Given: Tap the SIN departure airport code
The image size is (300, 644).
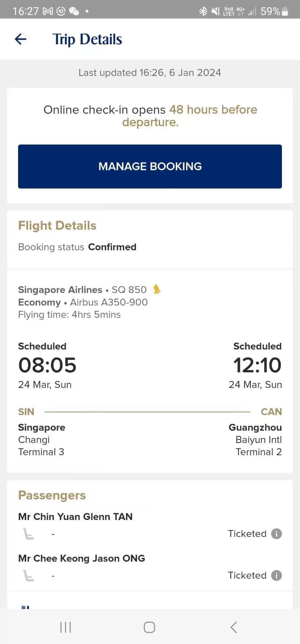Looking at the screenshot, I should pos(26,412).
